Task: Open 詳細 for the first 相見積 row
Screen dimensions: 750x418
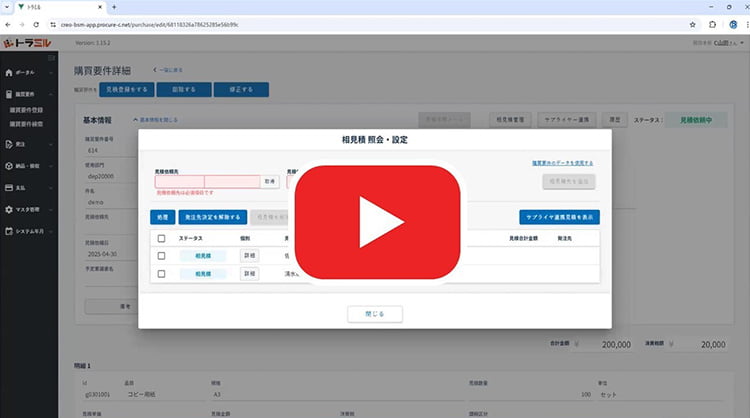Action: (x=249, y=255)
